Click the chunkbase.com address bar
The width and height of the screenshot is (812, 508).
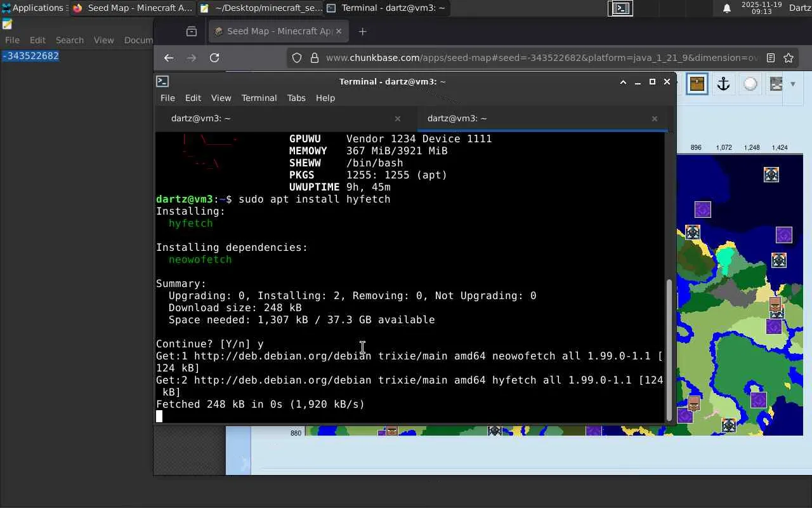[x=542, y=58]
